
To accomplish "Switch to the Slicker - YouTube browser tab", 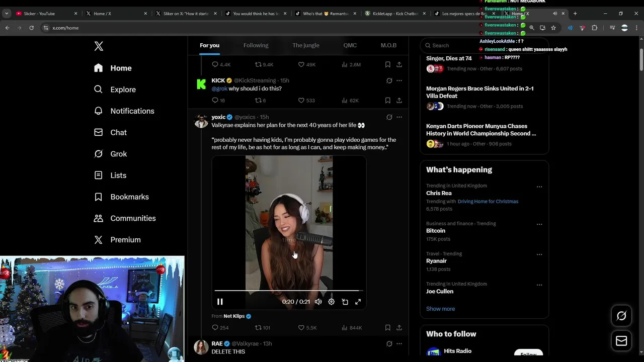I will 45,14.
